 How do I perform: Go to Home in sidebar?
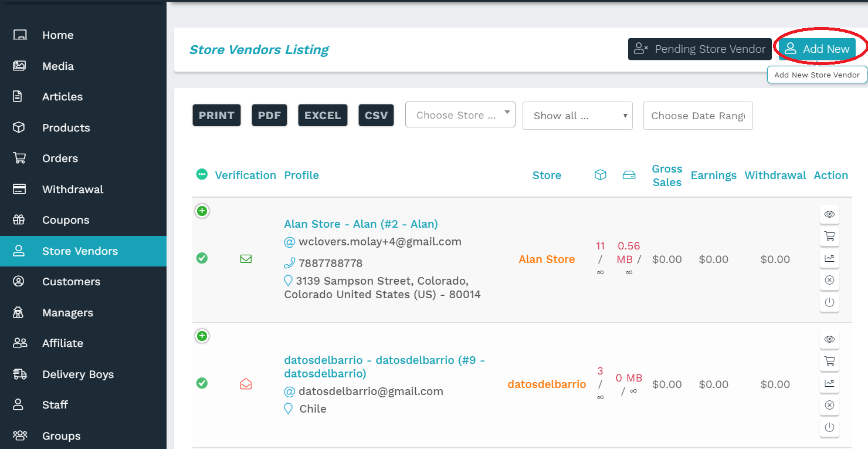(83, 35)
